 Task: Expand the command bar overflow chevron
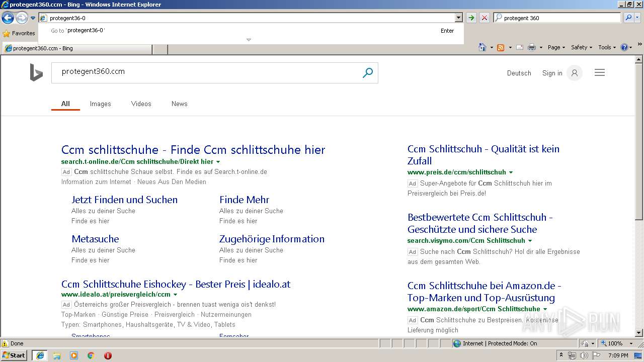640,45
